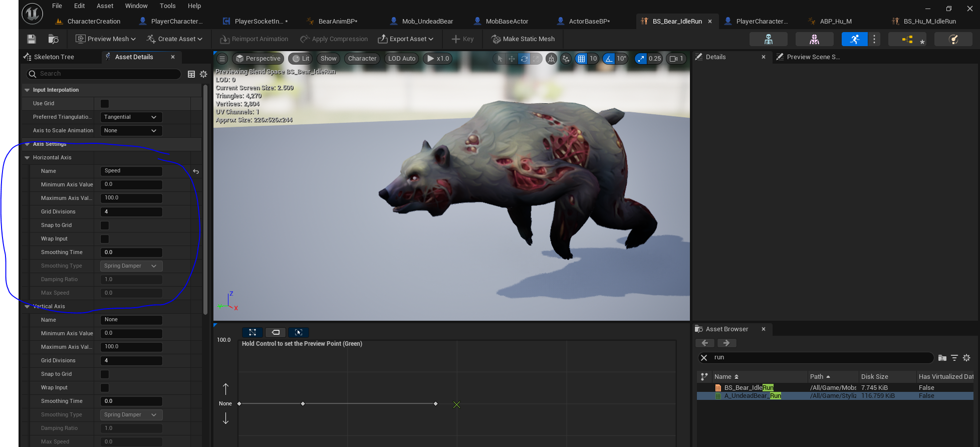The width and height of the screenshot is (980, 447).
Task: Open the viewport Character menu
Action: pyautogui.click(x=362, y=59)
